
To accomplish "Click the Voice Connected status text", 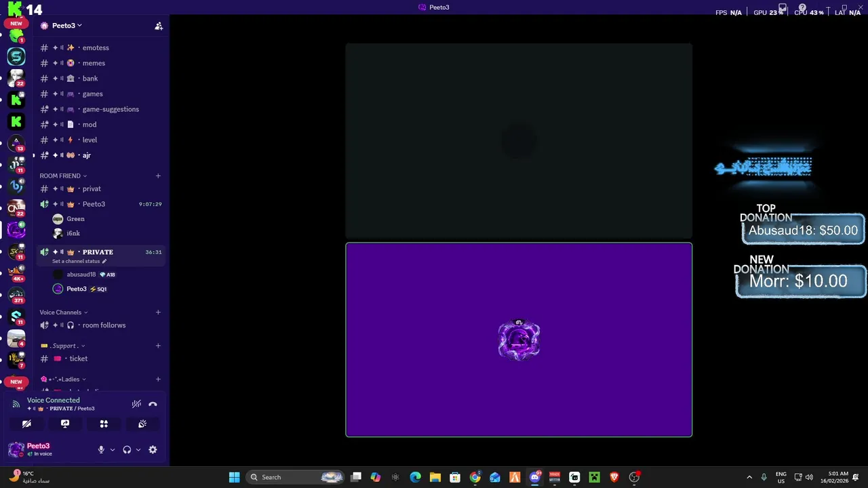I will pyautogui.click(x=54, y=400).
